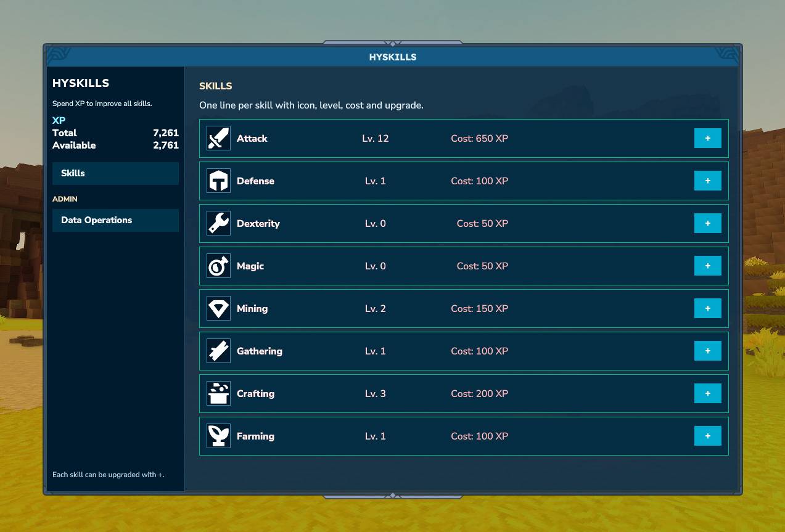Click the Defense helmet icon
Image resolution: width=785 pixels, height=532 pixels.
coord(218,181)
